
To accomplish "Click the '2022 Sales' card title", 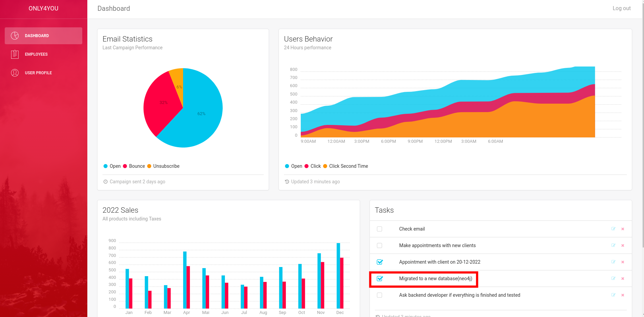I will click(x=120, y=210).
